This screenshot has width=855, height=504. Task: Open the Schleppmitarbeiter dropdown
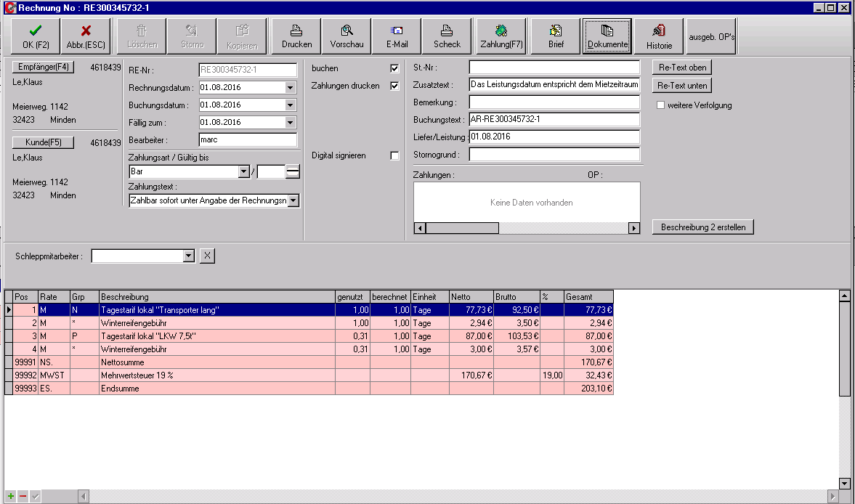[x=188, y=256]
